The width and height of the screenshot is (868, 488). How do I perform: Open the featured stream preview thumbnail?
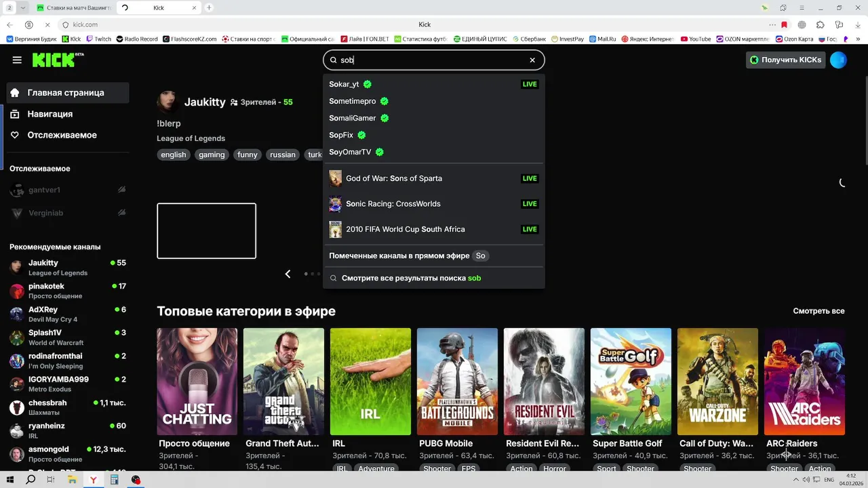(x=207, y=230)
